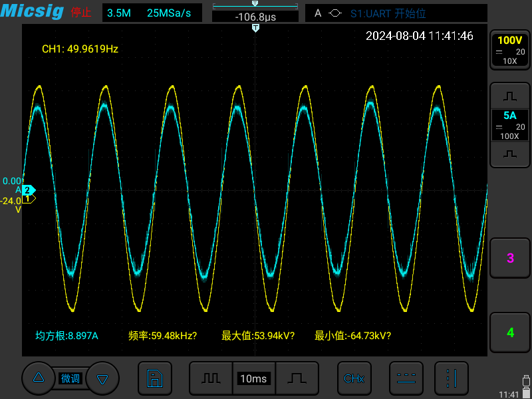The height and width of the screenshot is (399, 532).
Task: Tap the 停止 run/stop status
Action: click(x=81, y=13)
